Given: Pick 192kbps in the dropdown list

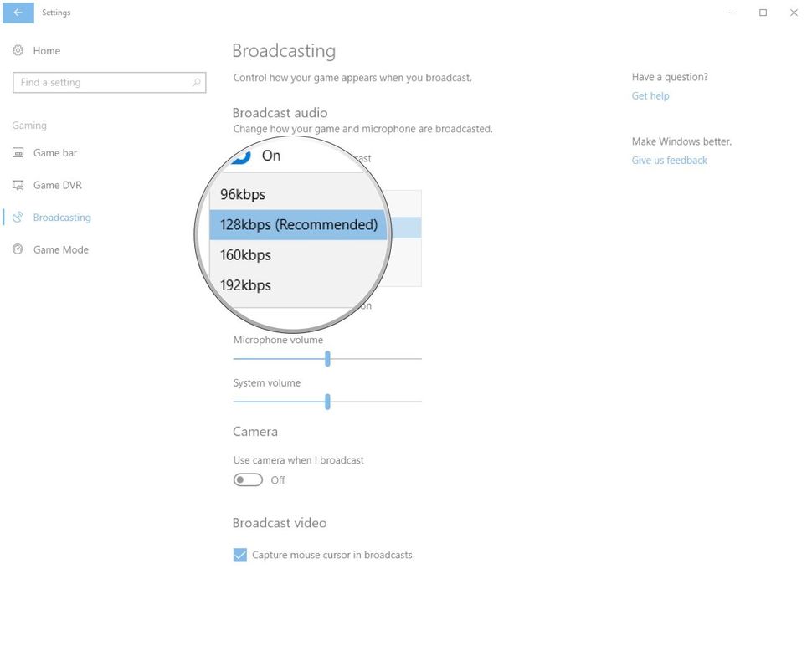Looking at the screenshot, I should [x=298, y=285].
